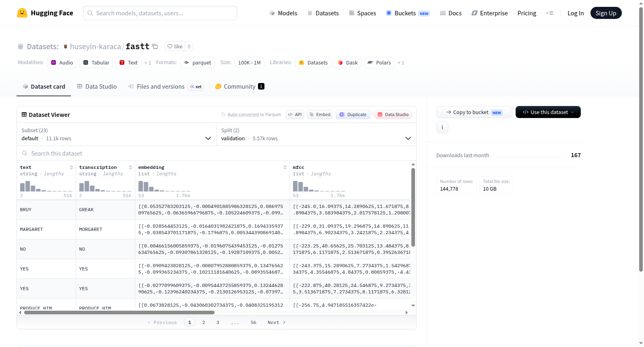Open Data Studio from viewer header
644x347 pixels.
pyautogui.click(x=393, y=114)
